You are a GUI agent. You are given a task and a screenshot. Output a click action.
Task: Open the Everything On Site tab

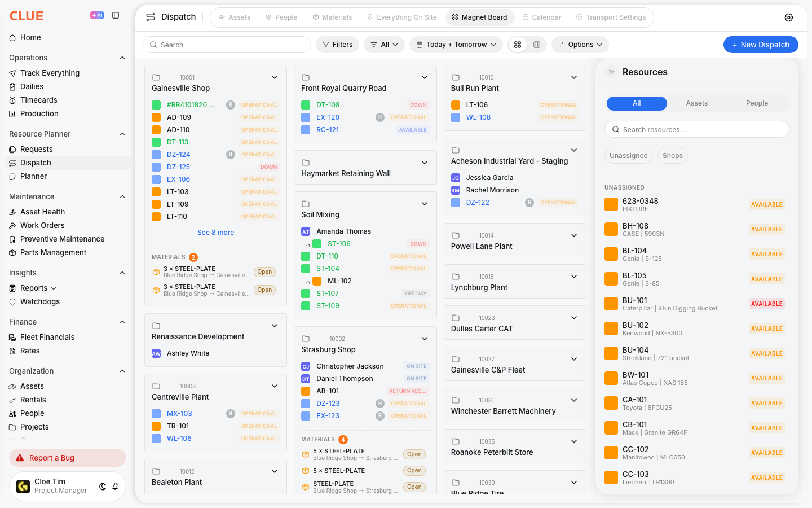(401, 17)
